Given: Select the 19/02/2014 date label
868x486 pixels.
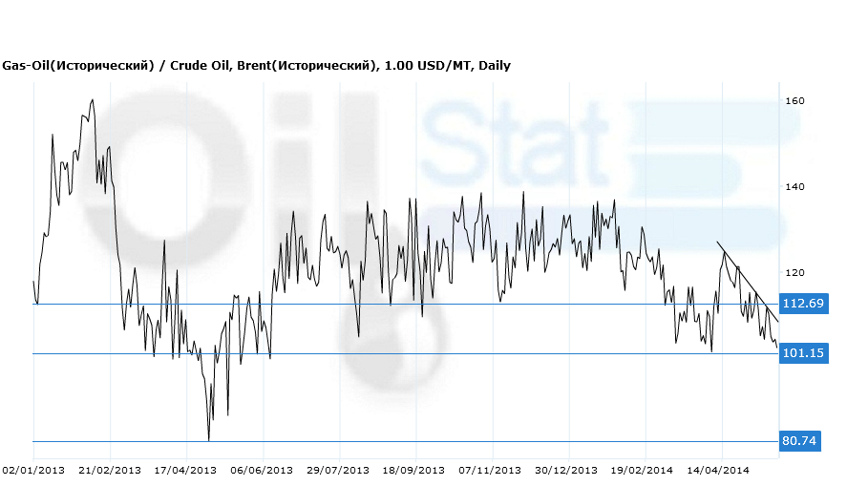Looking at the screenshot, I should point(644,471).
